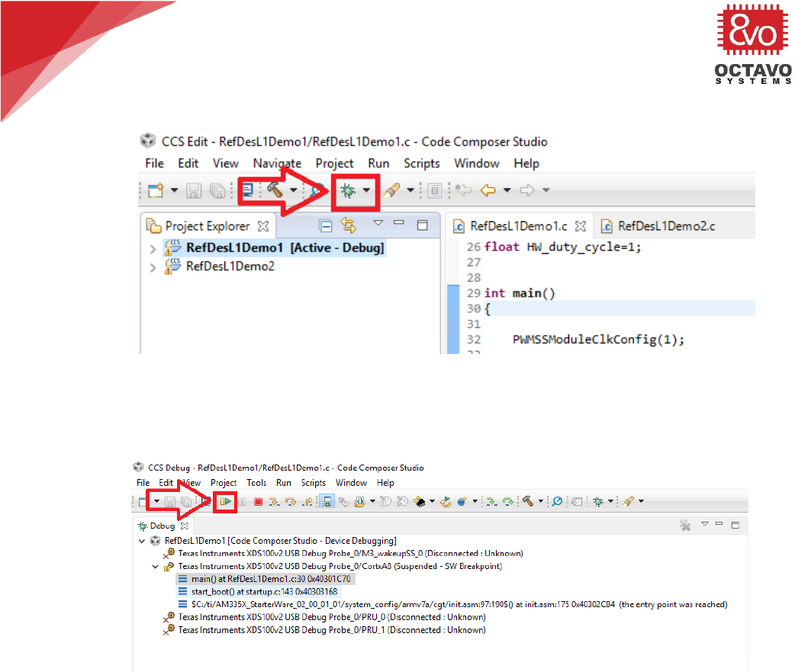Image resolution: width=798 pixels, height=672 pixels.
Task: Click the yellow Back arrow in CCS Edit toolbar
Action: pos(488,190)
